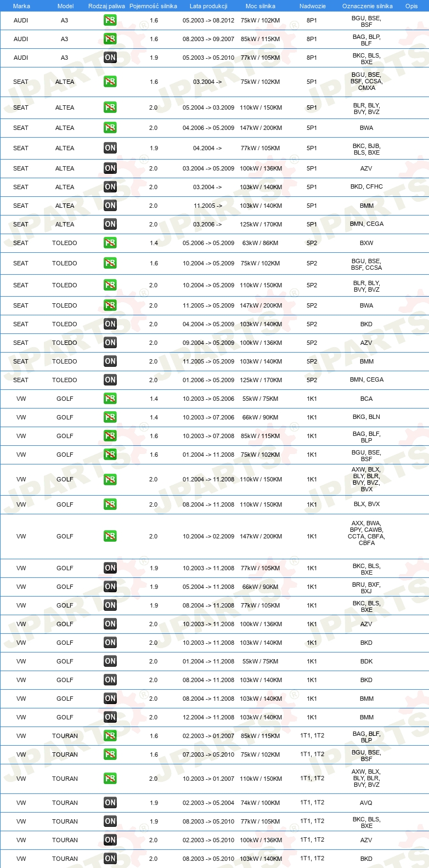Select petrol icon for VW Touran 85kW/115KM
The height and width of the screenshot is (868, 429).
tap(110, 736)
